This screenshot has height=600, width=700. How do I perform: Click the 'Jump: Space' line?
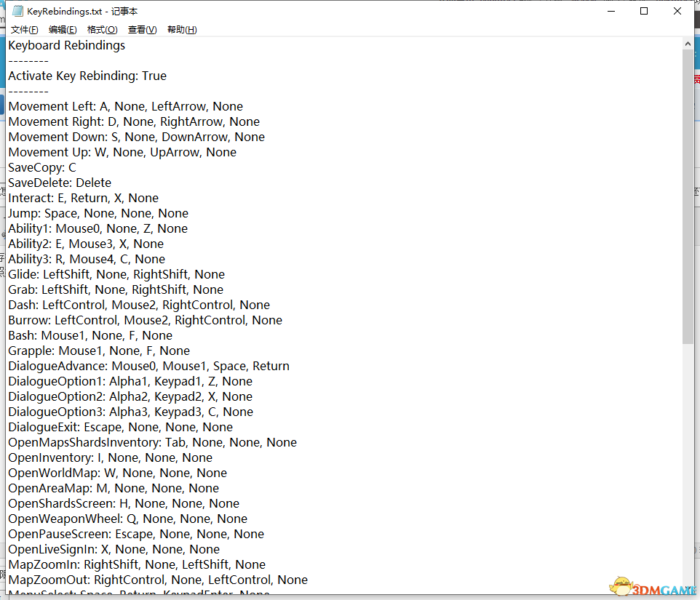(x=98, y=213)
